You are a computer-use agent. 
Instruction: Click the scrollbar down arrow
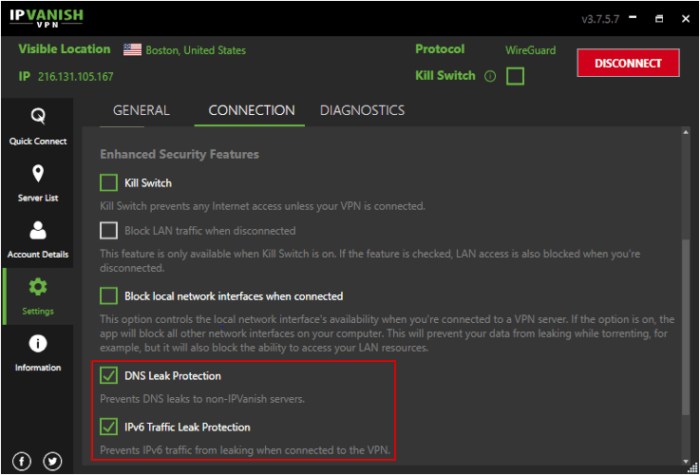point(687,461)
